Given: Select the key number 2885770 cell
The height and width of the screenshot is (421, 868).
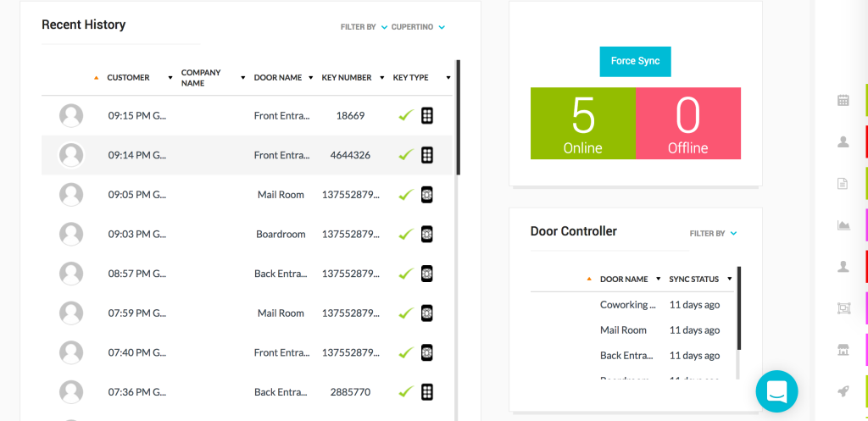Looking at the screenshot, I should point(350,392).
